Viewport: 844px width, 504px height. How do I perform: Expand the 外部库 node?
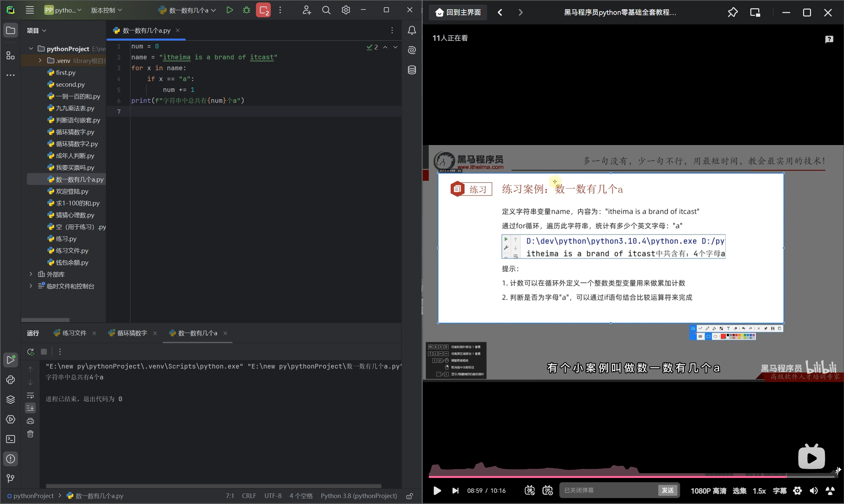click(31, 274)
